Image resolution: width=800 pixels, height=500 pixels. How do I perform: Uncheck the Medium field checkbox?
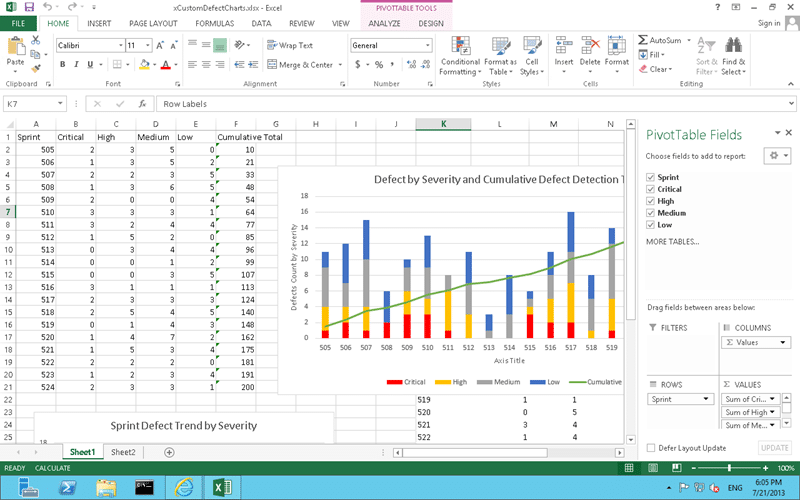pyautogui.click(x=651, y=213)
